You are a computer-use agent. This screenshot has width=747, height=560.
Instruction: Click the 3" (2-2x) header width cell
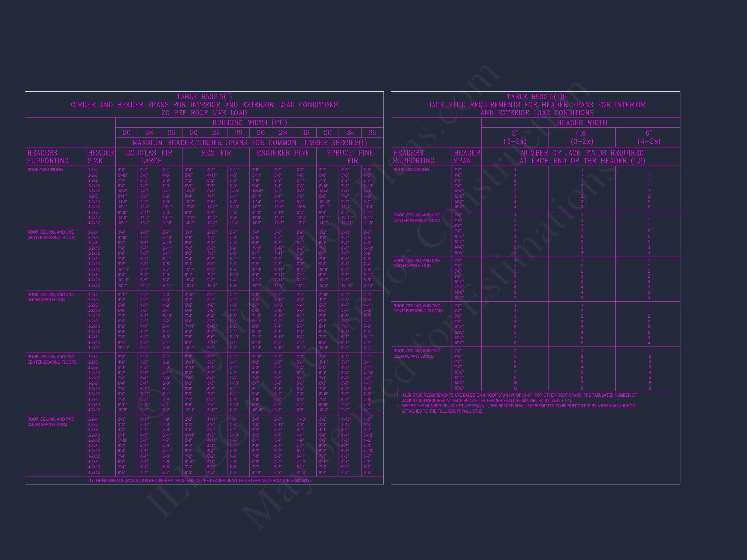coord(515,137)
